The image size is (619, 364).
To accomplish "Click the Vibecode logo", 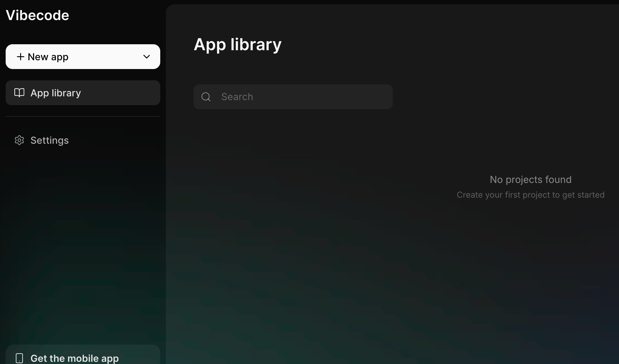I will tap(37, 15).
